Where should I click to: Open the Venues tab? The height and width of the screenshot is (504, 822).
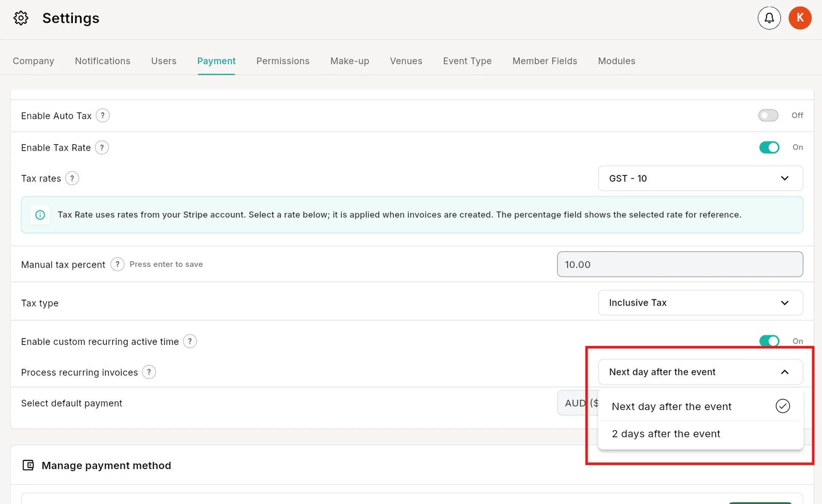pos(406,61)
